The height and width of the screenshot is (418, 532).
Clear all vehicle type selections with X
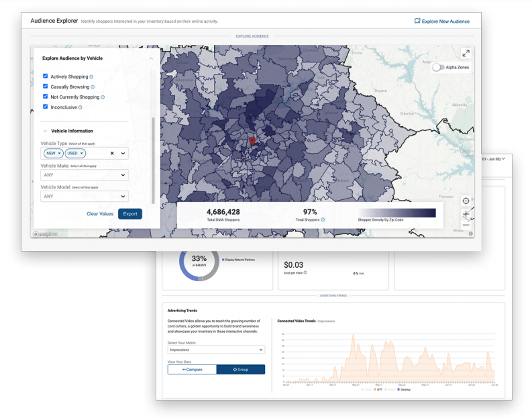coord(112,154)
